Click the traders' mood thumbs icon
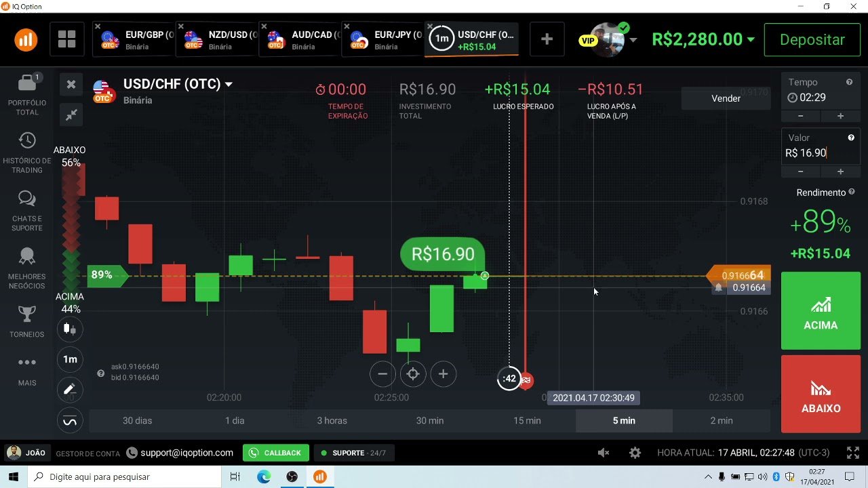Screen dimensions: 868x488 tap(70, 329)
